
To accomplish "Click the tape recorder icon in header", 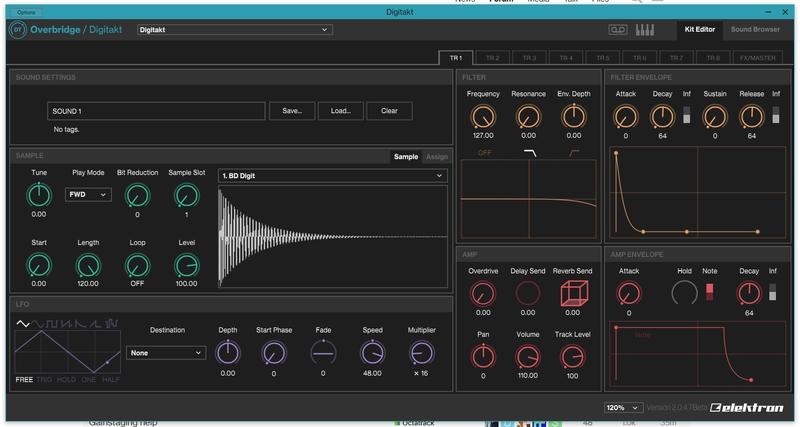I will (617, 30).
